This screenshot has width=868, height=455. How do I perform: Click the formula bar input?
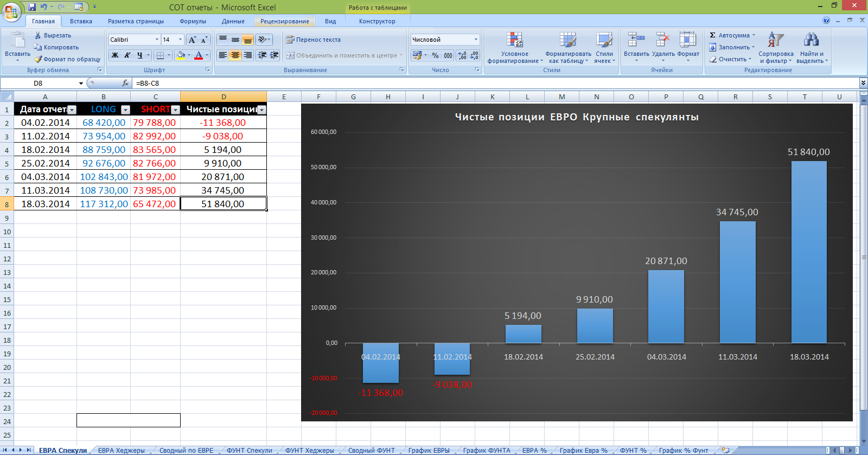[495, 84]
